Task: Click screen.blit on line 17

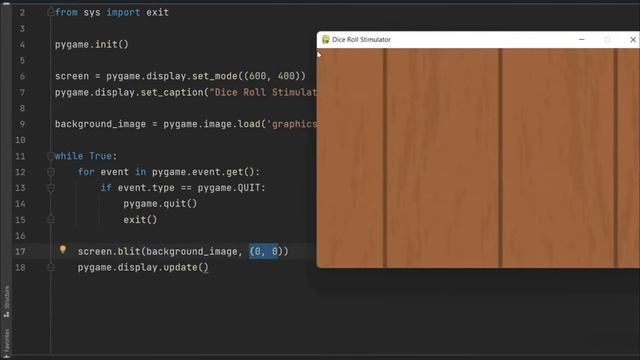Action: tap(109, 251)
